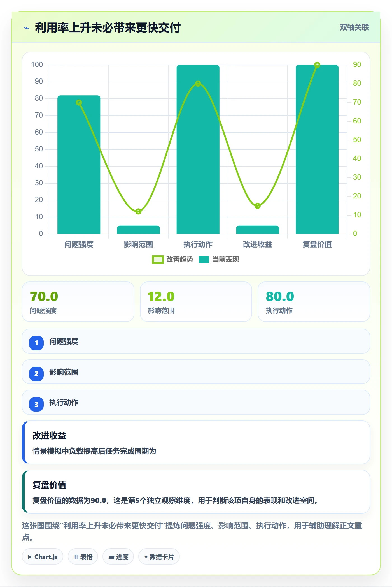Click the 数据卡片 tag chip
Image resolution: width=392 pixels, height=587 pixels.
(x=159, y=557)
